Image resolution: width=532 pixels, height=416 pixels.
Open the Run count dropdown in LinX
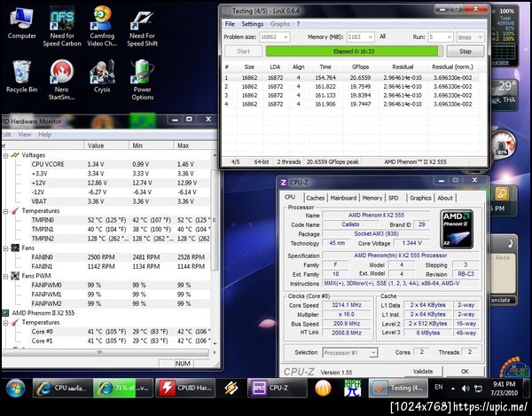449,37
